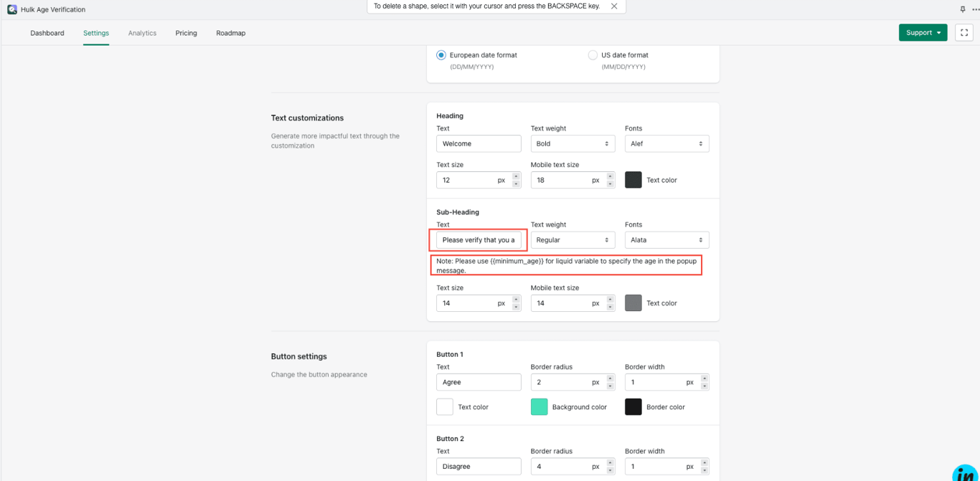Go to the Pricing tab
The height and width of the screenshot is (481, 980).
(186, 33)
